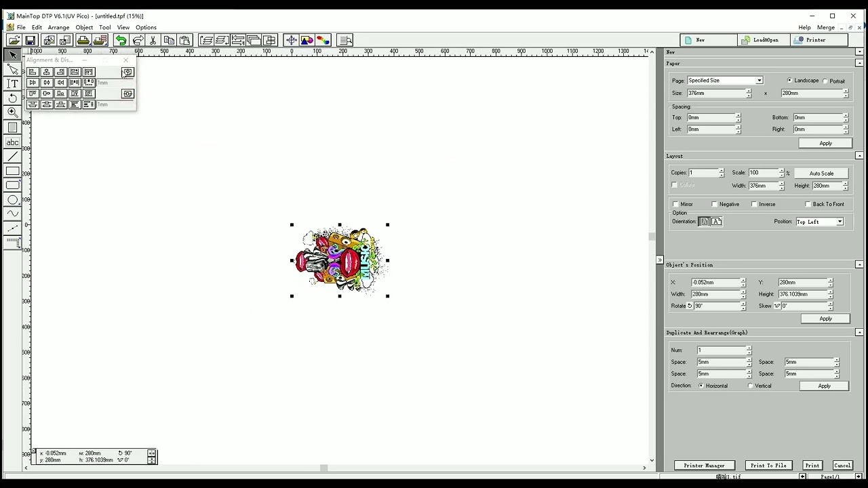
Task: Select Vertical direction radio
Action: point(751,386)
